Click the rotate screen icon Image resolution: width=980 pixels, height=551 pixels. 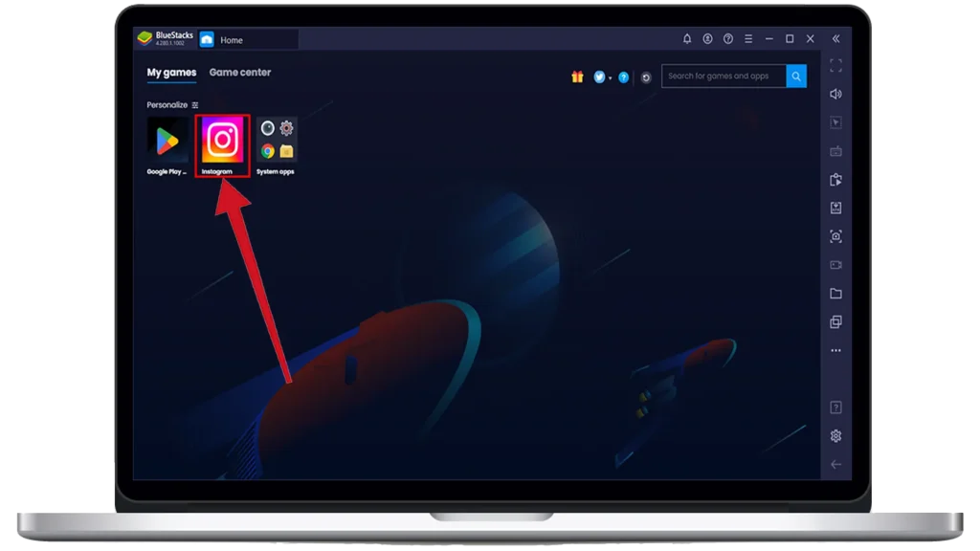pyautogui.click(x=835, y=180)
